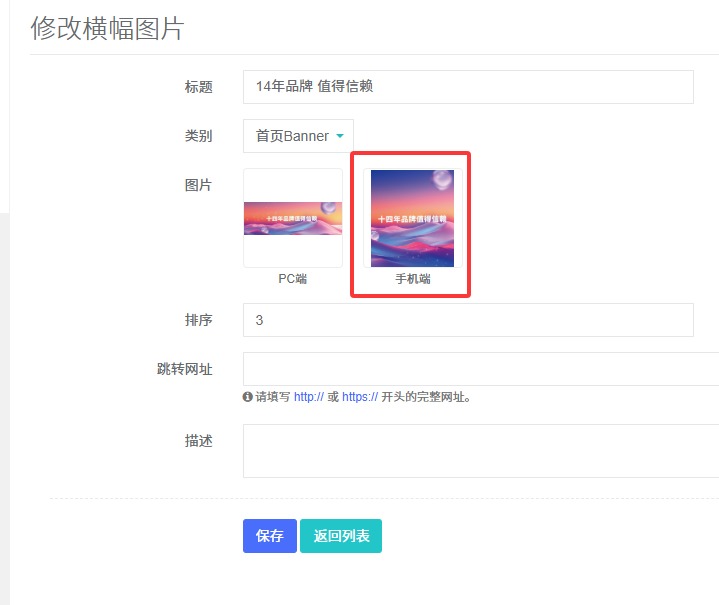This screenshot has width=719, height=605.
Task: Select the 手机端 banner image thumbnail
Action: tap(412, 218)
